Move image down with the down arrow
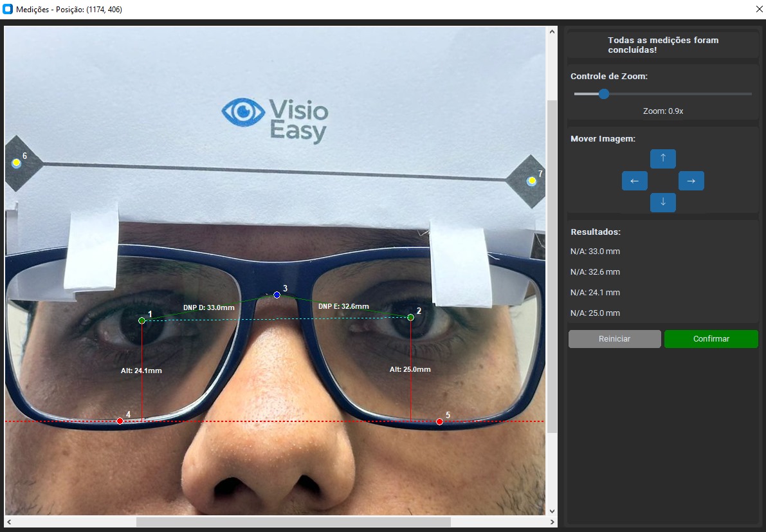Image resolution: width=766 pixels, height=532 pixels. [663, 202]
